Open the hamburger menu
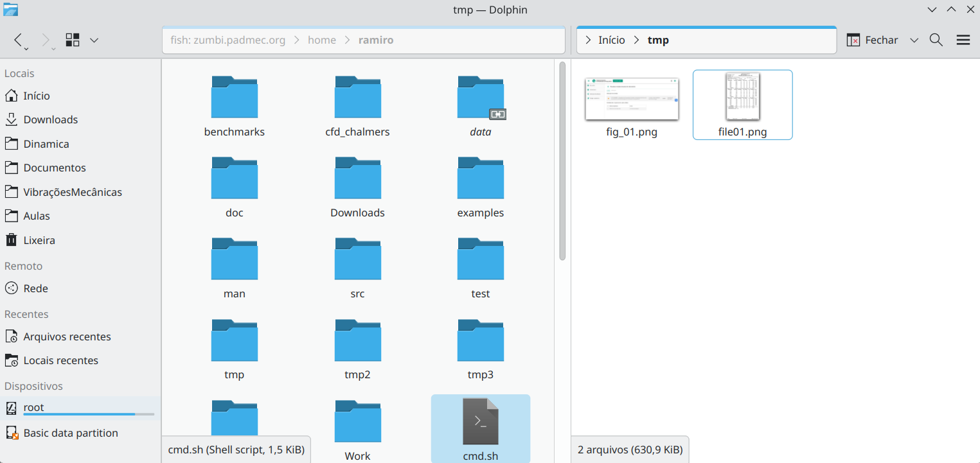 963,40
